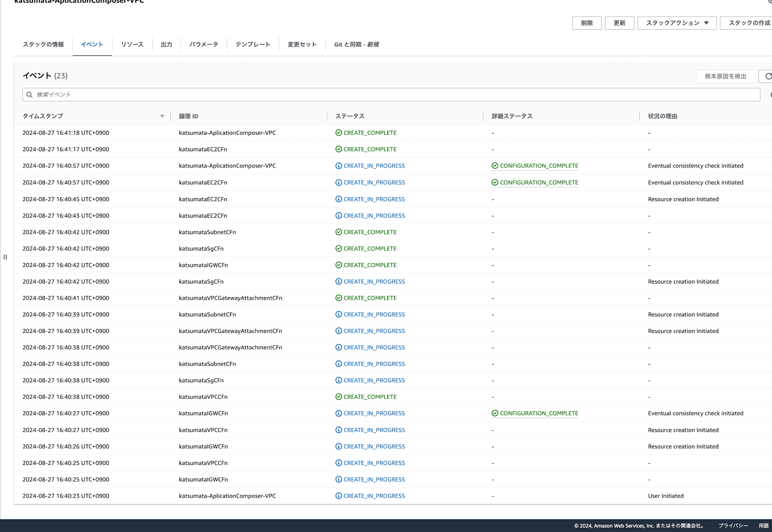
Task: Click the 用語 footer link
Action: [764, 525]
